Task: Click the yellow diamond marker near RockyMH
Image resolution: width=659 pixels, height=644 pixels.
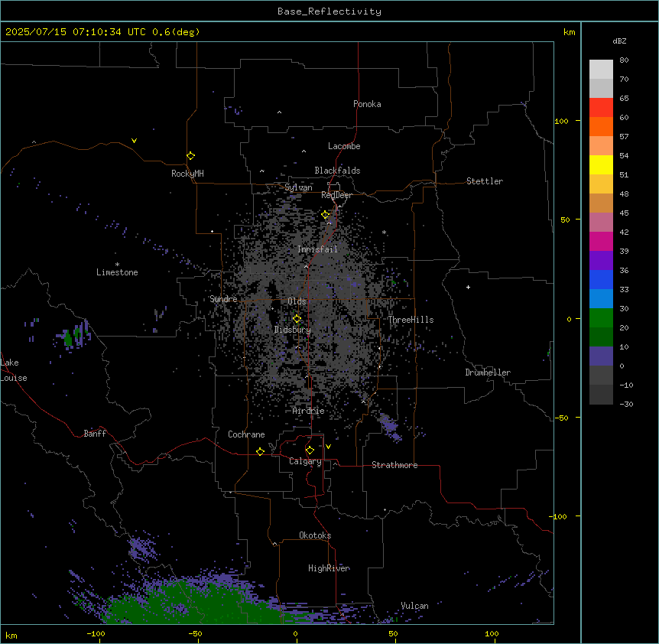Action: 190,156
